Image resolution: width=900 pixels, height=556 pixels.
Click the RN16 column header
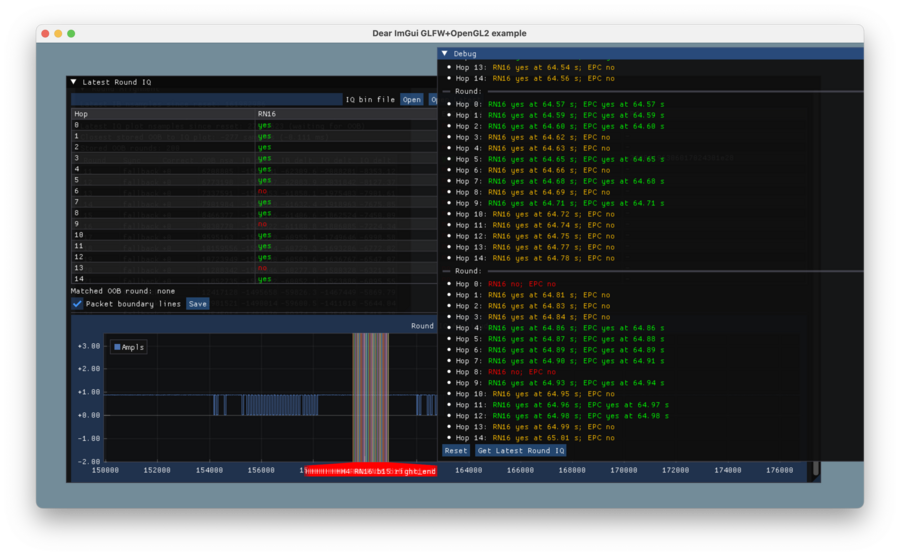[267, 114]
